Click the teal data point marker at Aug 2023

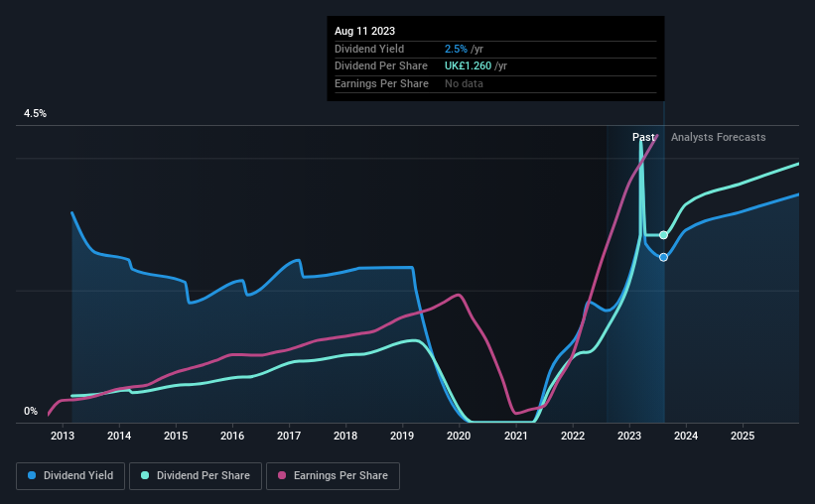click(664, 235)
